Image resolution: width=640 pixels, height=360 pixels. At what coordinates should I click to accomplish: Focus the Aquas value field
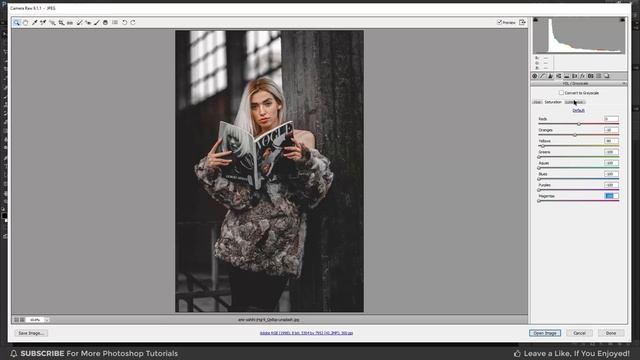tap(611, 163)
